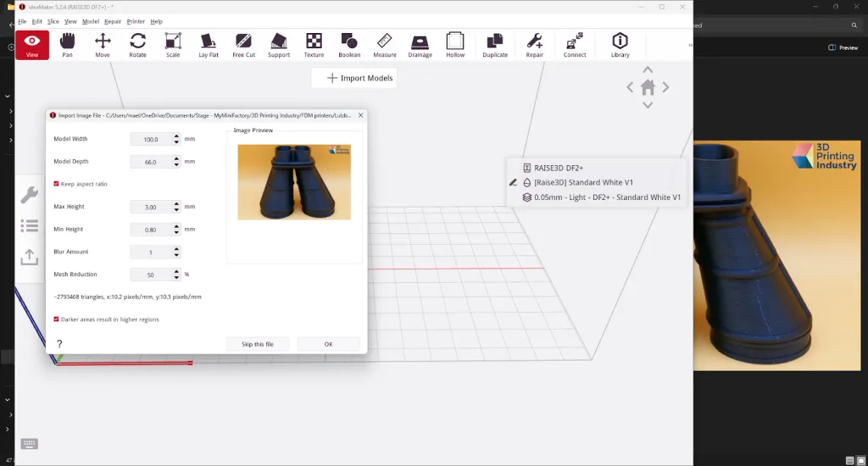Click the Model Depth value field

[151, 162]
